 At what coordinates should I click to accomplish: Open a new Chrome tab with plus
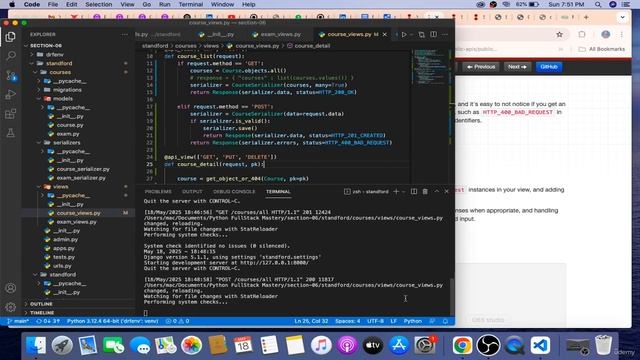coord(586,17)
